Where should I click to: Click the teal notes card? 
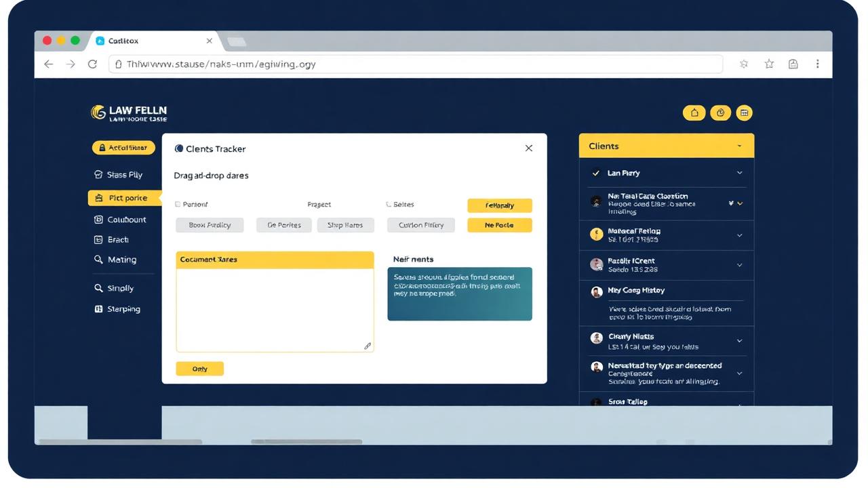[460, 293]
